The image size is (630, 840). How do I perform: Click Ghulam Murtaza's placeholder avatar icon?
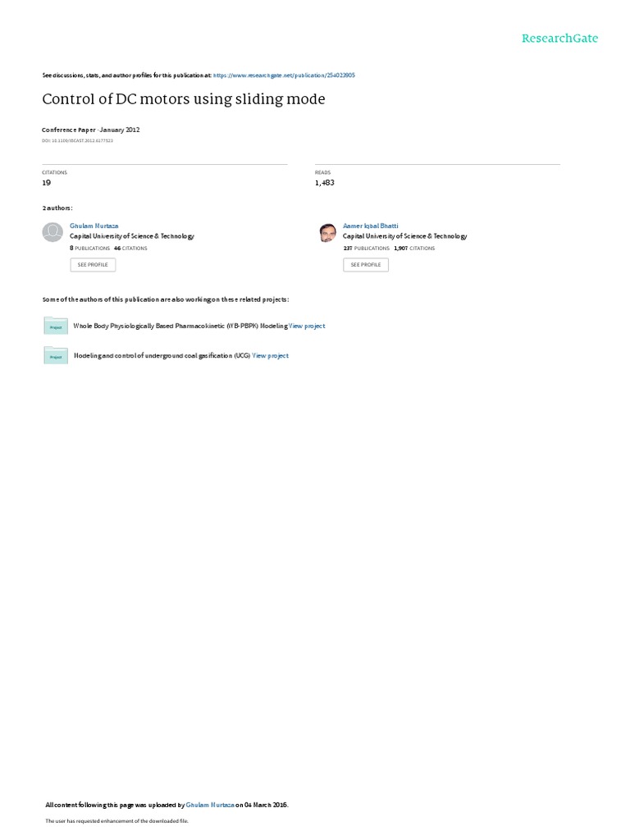tap(52, 232)
